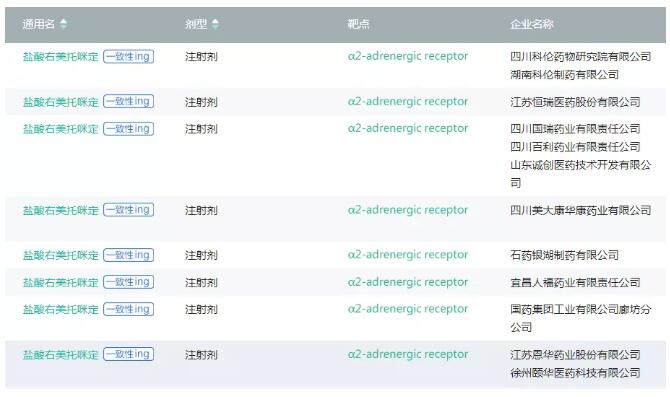
Task: Click 一致性ing badge in 宜昌人福 row
Action: pyautogui.click(x=129, y=282)
